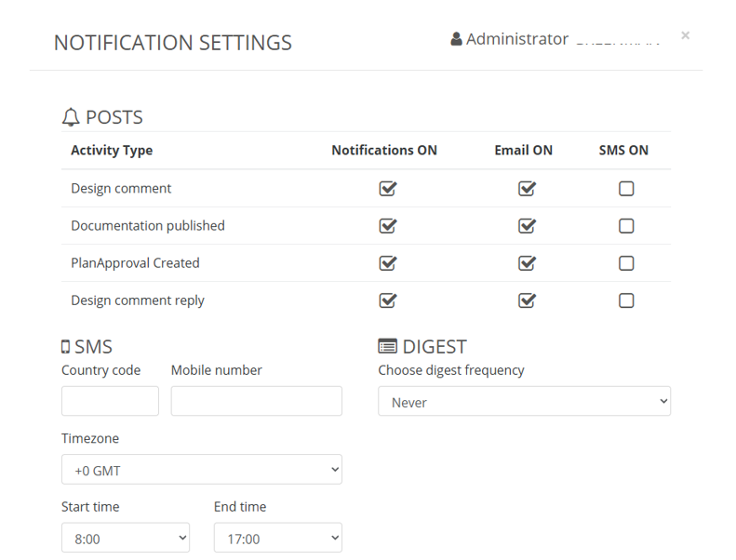The height and width of the screenshot is (560, 736).
Task: Open the End time dropdown
Action: [277, 538]
